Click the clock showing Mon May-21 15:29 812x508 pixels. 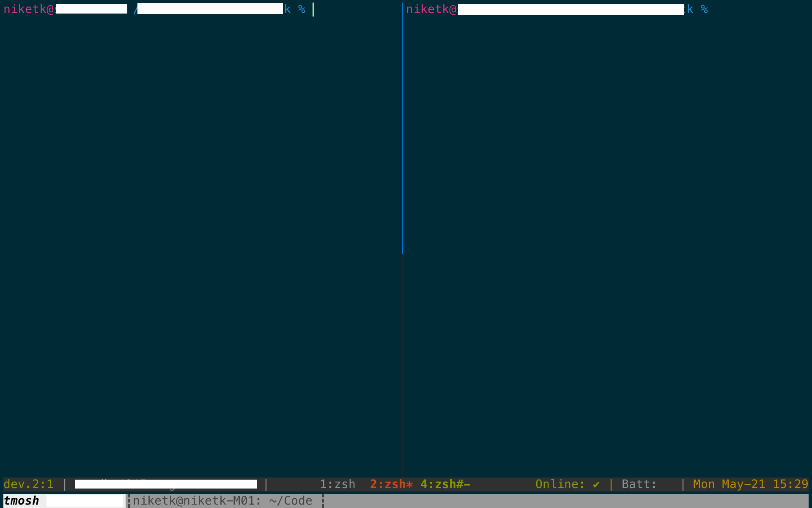coord(750,484)
